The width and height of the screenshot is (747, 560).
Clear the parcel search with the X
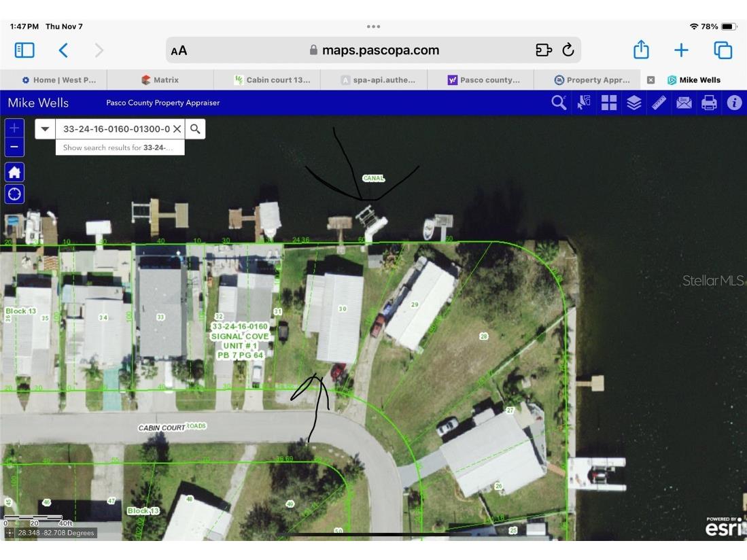(177, 128)
